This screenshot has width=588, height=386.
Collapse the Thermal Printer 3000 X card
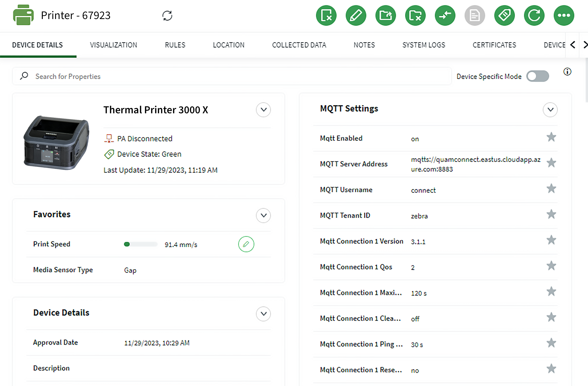pos(263,110)
